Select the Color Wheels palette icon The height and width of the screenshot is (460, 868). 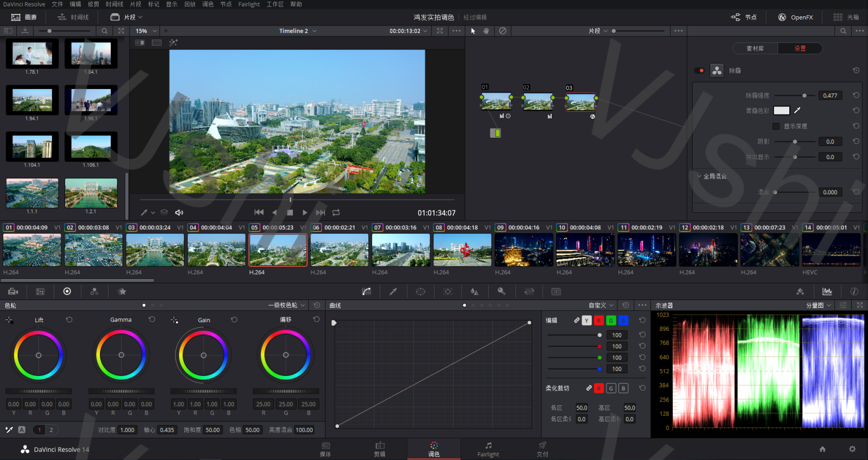tap(67, 291)
